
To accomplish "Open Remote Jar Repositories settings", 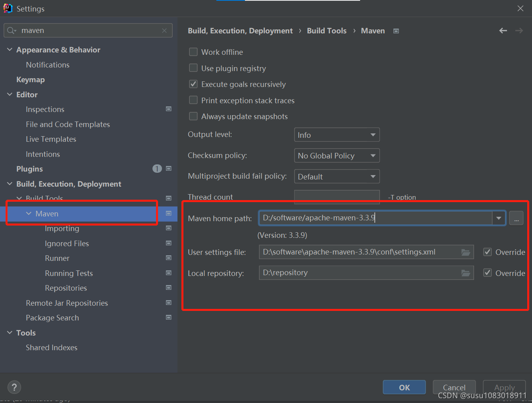I will pos(67,303).
